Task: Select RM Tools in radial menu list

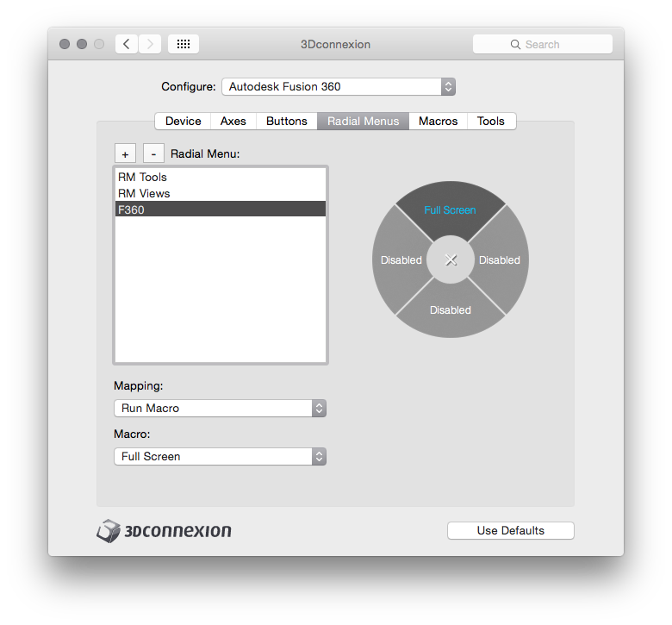Action: [221, 178]
